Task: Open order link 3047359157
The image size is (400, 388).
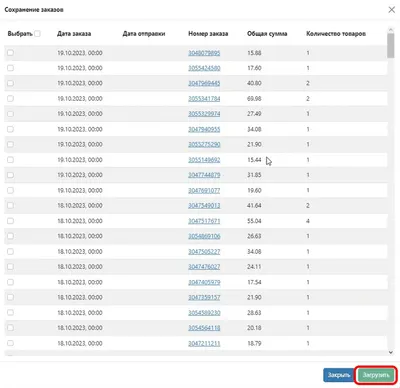Action: (204, 297)
